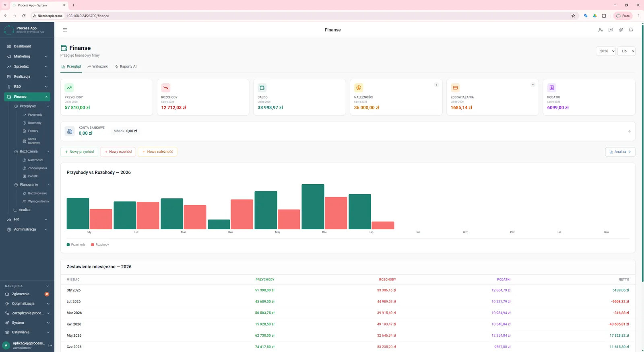The image size is (644, 352).
Task: Open bank accounts details arrow
Action: [x=629, y=131]
